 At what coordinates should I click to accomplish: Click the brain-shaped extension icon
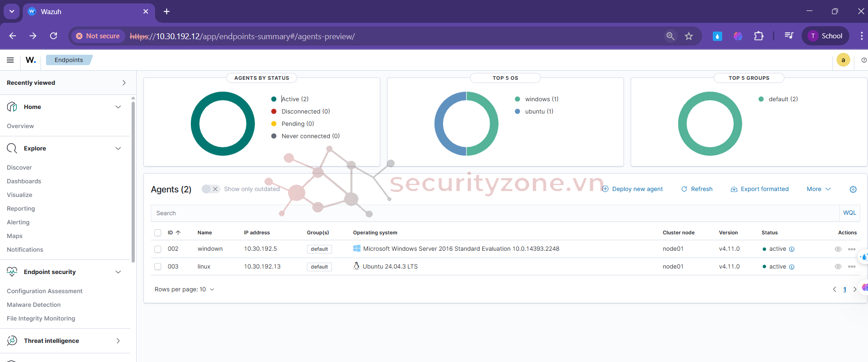[738, 36]
